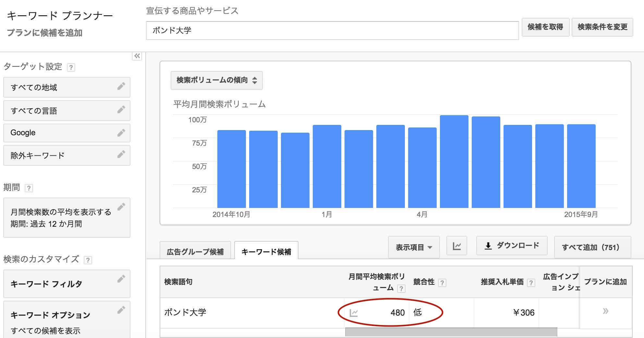The image size is (644, 338).
Task: Edit the 期間 date range pencil icon
Action: point(121,207)
